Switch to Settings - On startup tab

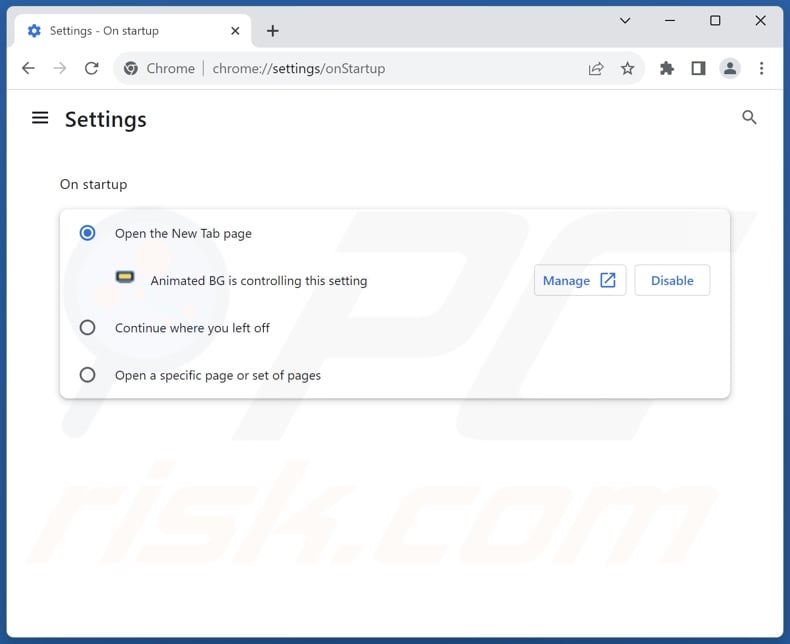point(133,31)
